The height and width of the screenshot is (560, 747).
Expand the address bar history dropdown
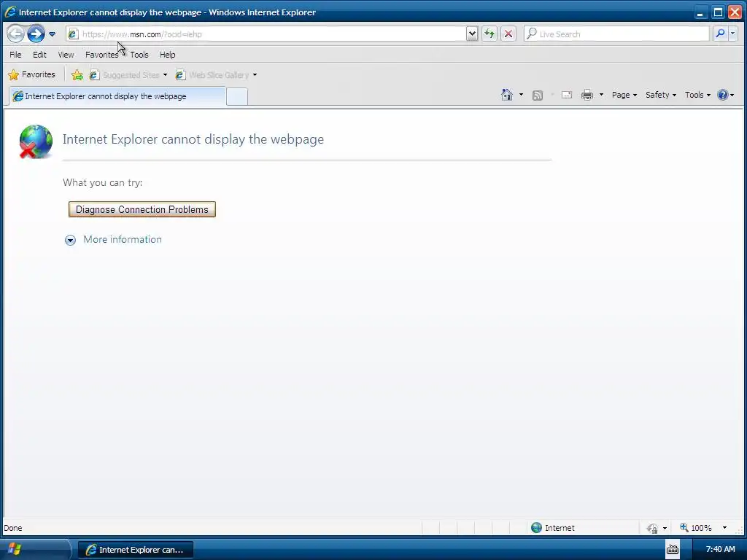(x=472, y=34)
